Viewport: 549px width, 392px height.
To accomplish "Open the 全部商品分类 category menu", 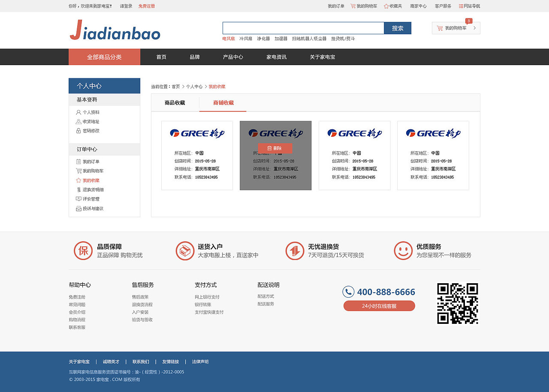I will click(104, 57).
